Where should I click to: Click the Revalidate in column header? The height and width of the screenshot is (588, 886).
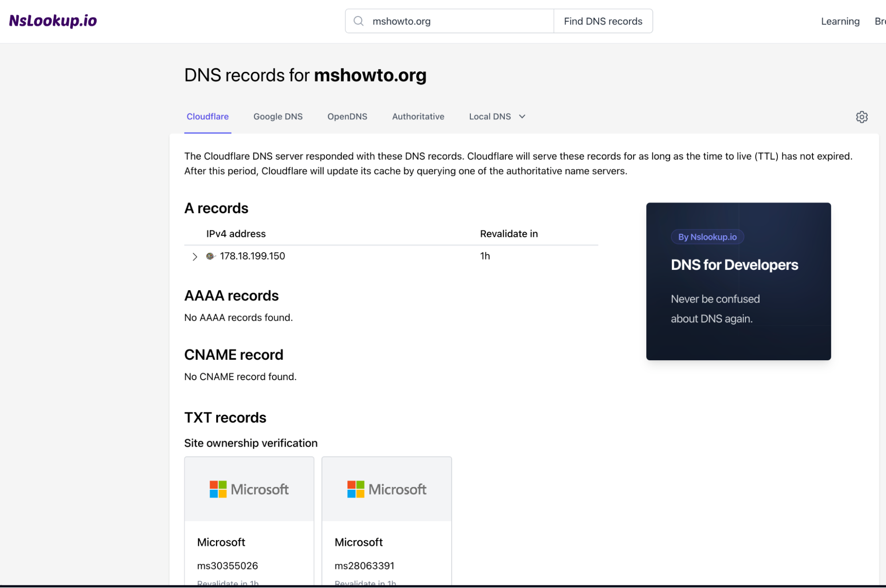pyautogui.click(x=509, y=234)
